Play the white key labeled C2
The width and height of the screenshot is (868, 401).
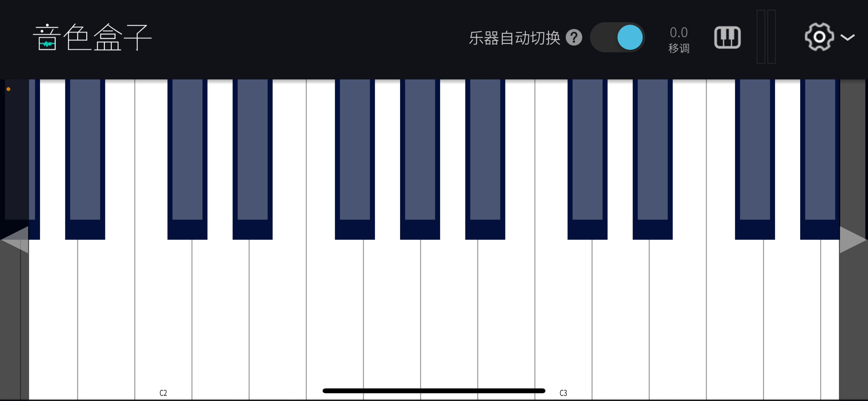tap(163, 320)
